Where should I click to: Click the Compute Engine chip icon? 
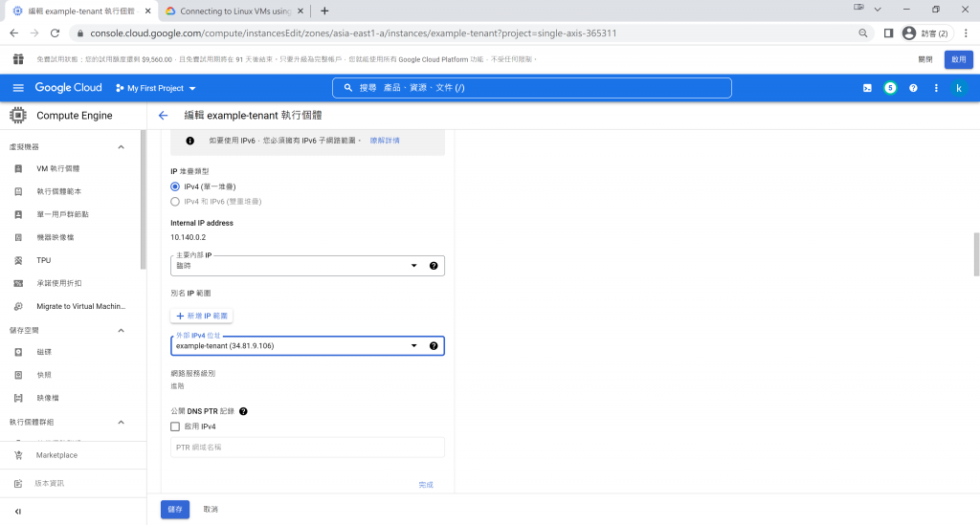coord(18,116)
